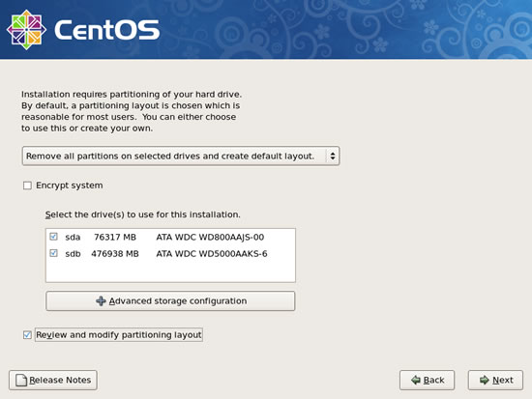Go Back to the previous step
Image resolution: width=532 pixels, height=399 pixels.
pos(428,380)
